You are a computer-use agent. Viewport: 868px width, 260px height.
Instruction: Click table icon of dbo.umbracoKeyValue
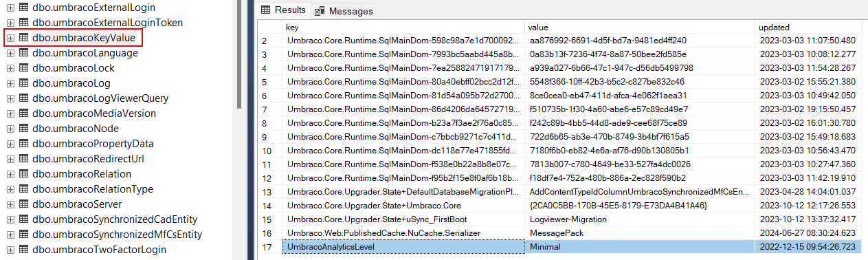pos(23,38)
